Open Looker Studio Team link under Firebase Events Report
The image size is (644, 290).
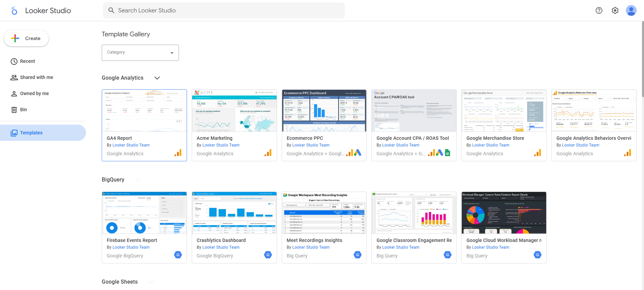point(131,247)
